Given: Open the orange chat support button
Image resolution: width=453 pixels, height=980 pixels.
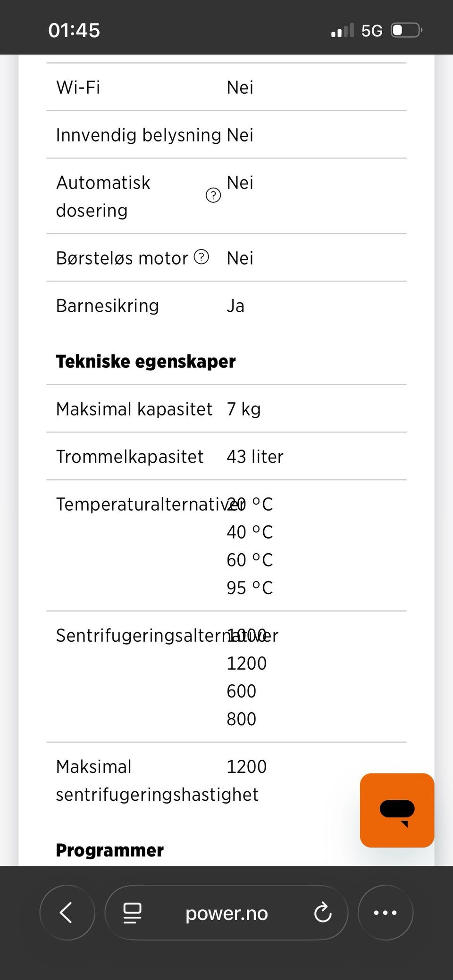Looking at the screenshot, I should tap(397, 810).
